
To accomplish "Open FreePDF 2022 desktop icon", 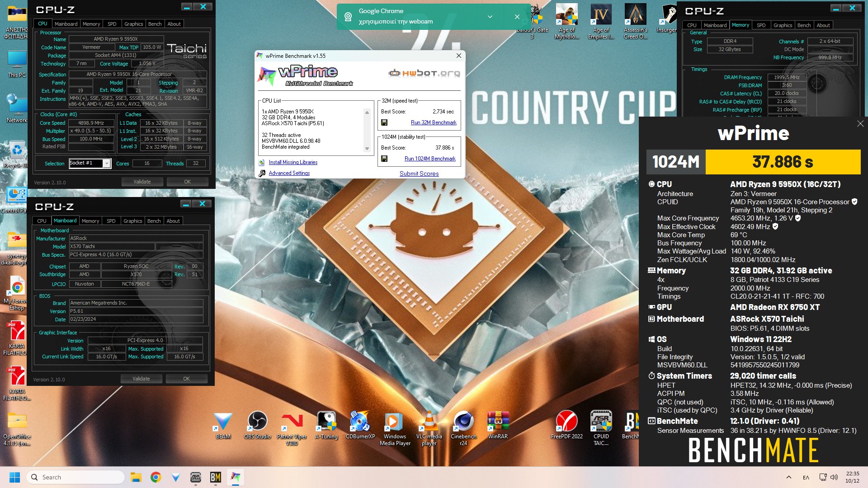I will 566,425.
